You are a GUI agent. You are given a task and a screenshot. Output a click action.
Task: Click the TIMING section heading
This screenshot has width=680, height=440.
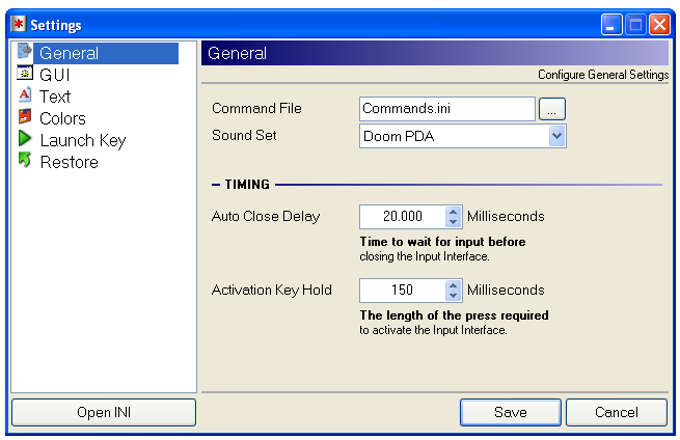pyautogui.click(x=247, y=185)
